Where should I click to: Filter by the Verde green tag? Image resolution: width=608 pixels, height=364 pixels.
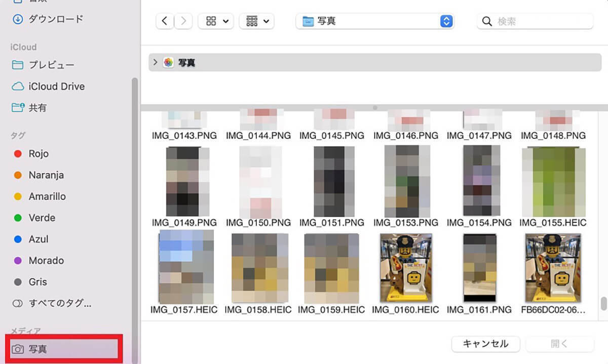[x=42, y=218]
